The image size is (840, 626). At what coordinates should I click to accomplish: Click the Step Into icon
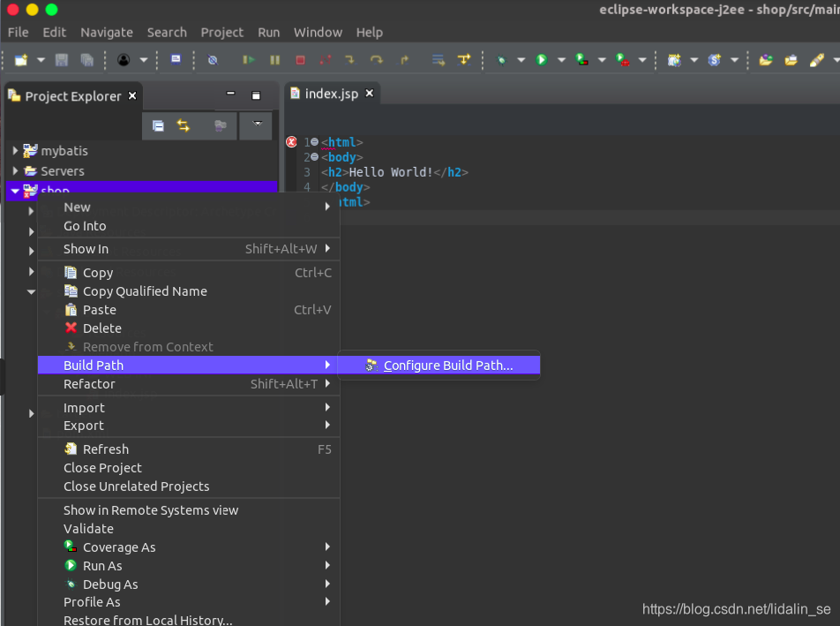pos(349,59)
